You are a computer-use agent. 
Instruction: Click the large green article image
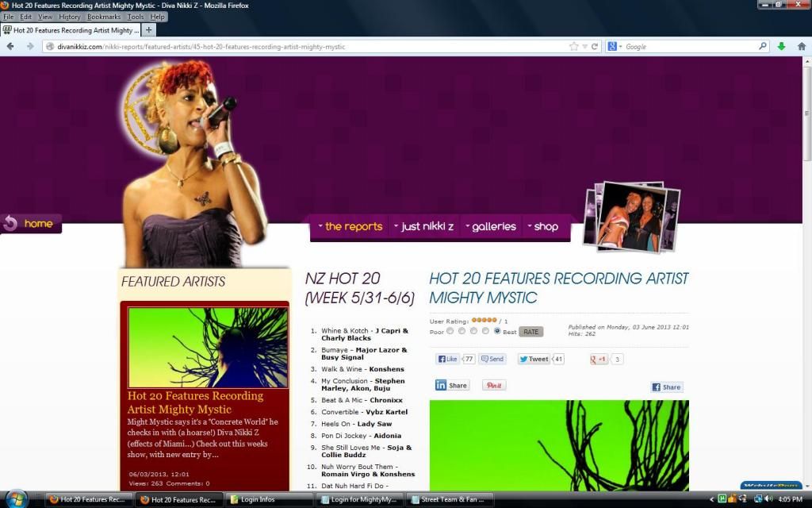559,445
